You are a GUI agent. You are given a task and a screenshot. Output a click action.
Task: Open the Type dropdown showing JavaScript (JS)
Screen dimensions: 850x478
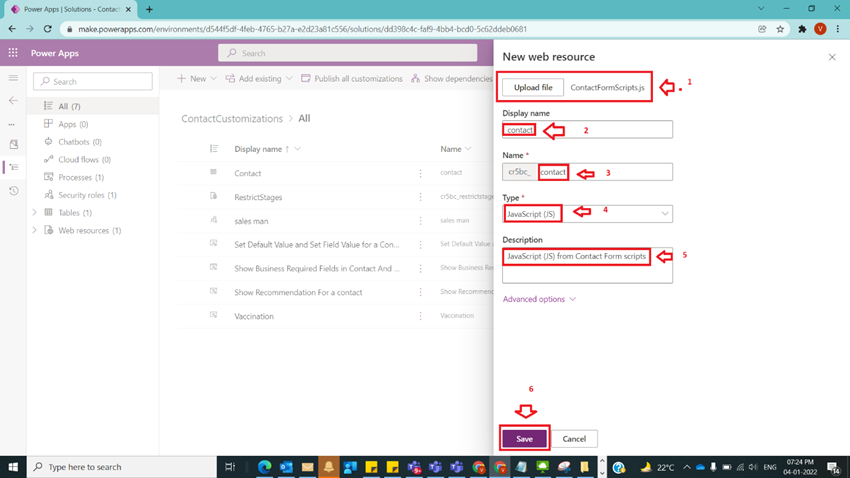(x=587, y=214)
